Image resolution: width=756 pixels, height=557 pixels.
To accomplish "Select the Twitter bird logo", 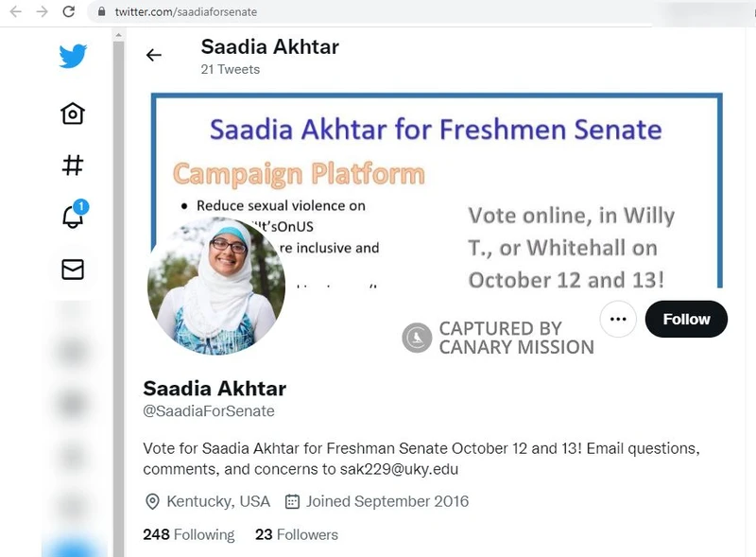I will pos(71,56).
